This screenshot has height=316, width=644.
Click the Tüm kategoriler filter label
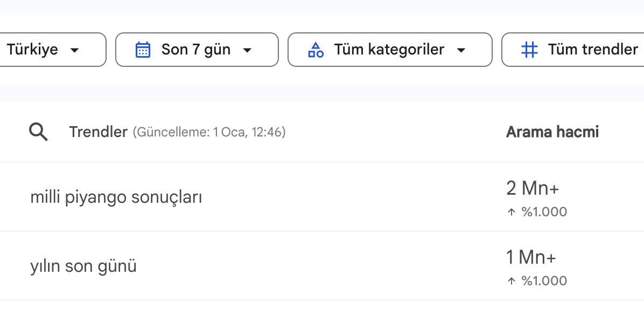coord(389,50)
